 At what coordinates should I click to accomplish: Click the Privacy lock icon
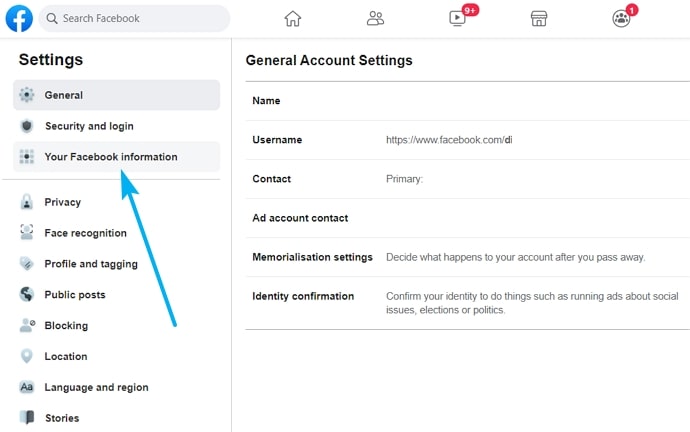[27, 202]
